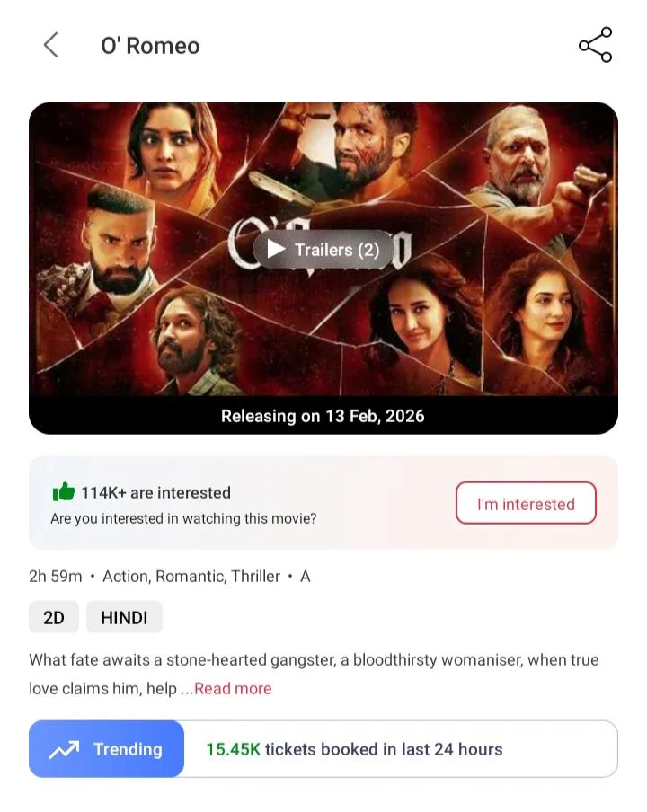Click the Trending arrow icon
647x812 pixels.
64,749
